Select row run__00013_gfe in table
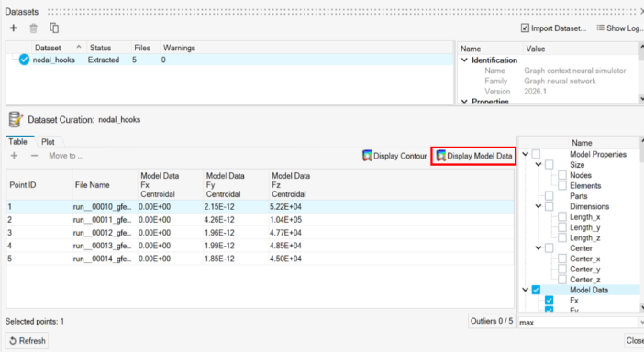The width and height of the screenshot is (644, 352). 260,246
